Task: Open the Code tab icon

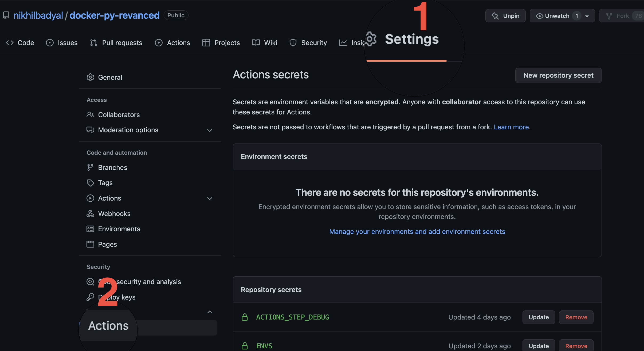Action: coord(10,43)
